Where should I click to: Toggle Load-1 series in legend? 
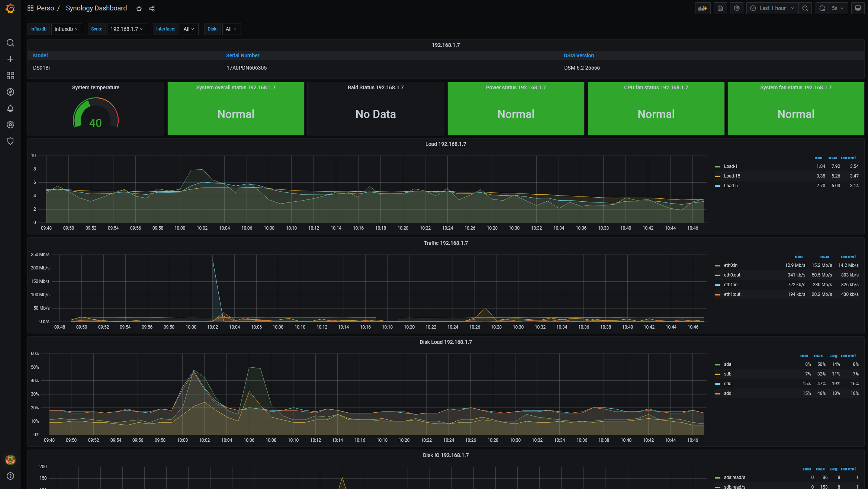[x=731, y=166]
